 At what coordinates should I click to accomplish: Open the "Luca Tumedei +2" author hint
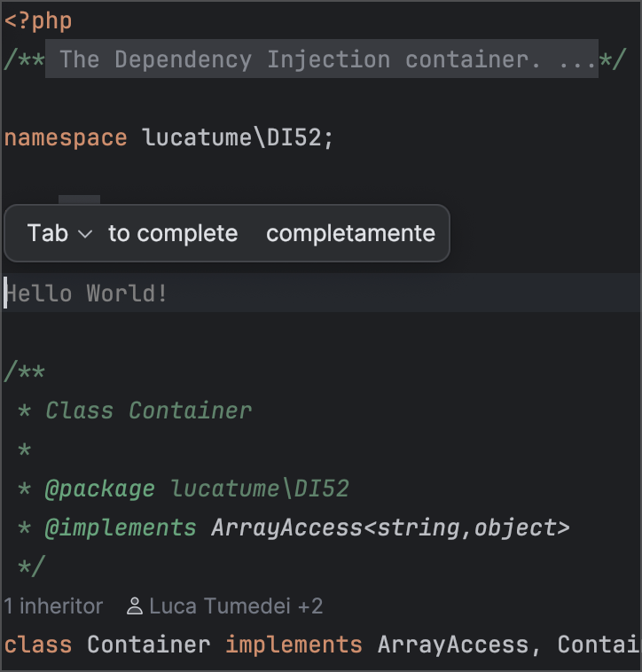tap(235, 606)
